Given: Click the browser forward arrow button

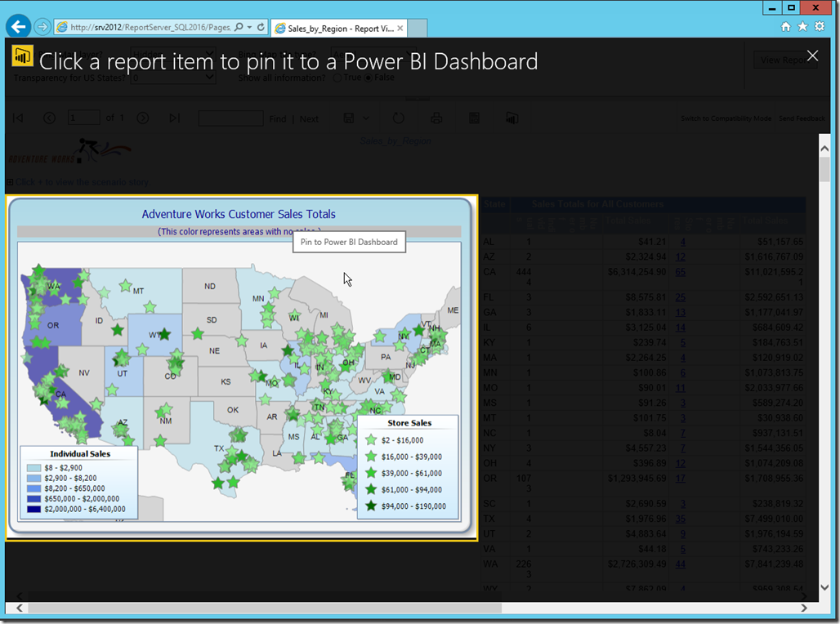Looking at the screenshot, I should coord(42,26).
